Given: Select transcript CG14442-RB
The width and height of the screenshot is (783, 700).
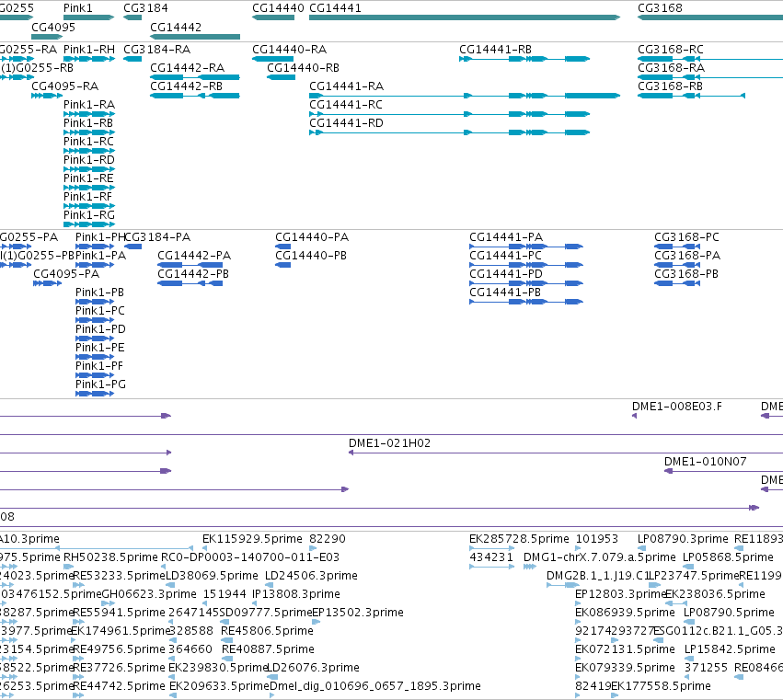Looking at the screenshot, I should tap(195, 96).
